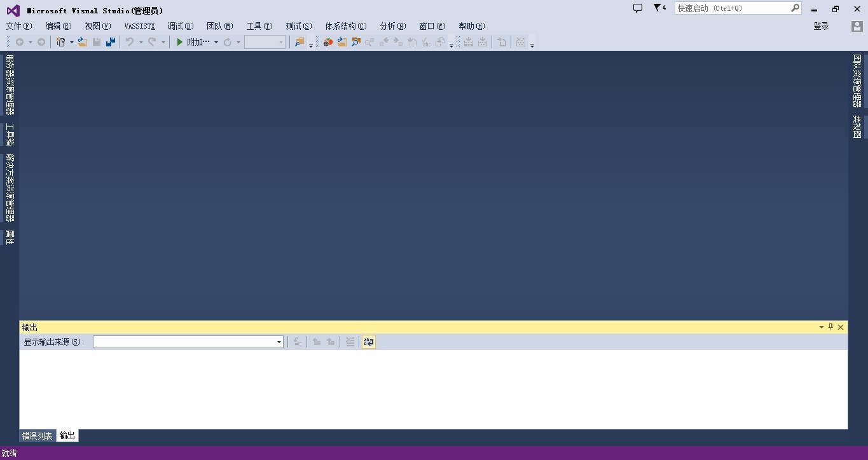Click the find message in code icon
The width and height of the screenshot is (868, 460).
[298, 342]
